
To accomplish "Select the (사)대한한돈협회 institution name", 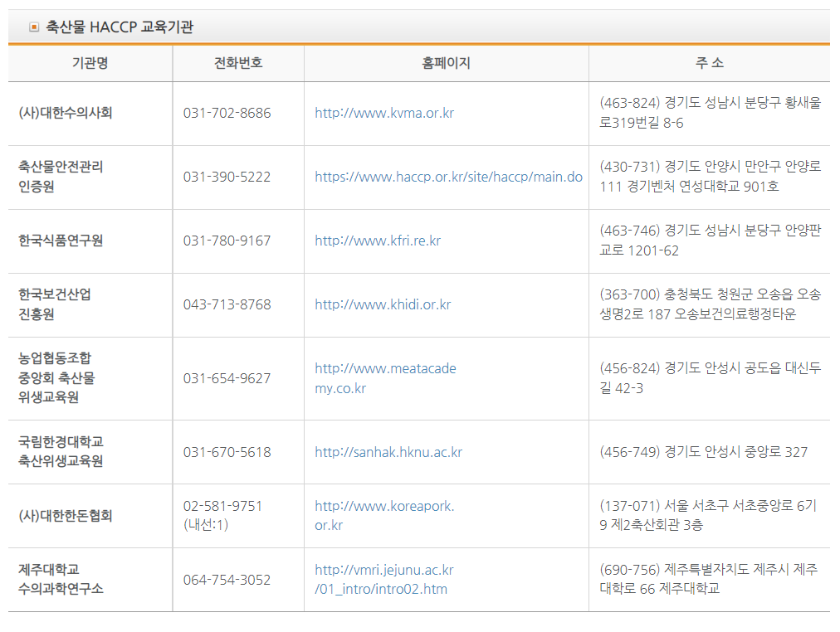I will click(66, 515).
